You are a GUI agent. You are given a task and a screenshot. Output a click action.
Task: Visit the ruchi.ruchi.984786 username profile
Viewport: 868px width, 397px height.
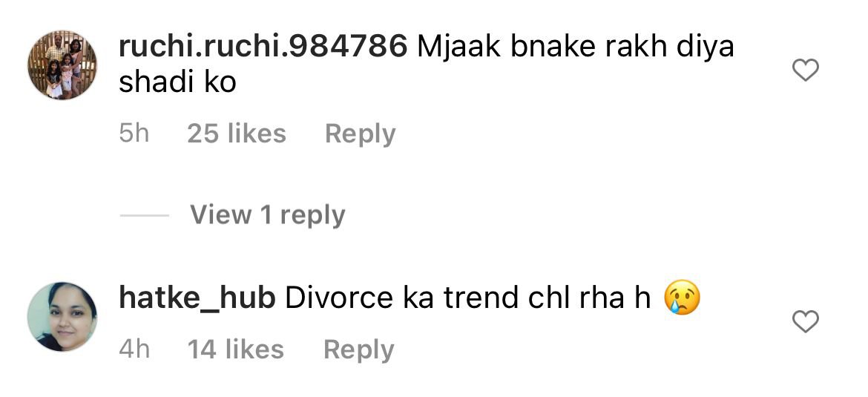[x=263, y=47]
